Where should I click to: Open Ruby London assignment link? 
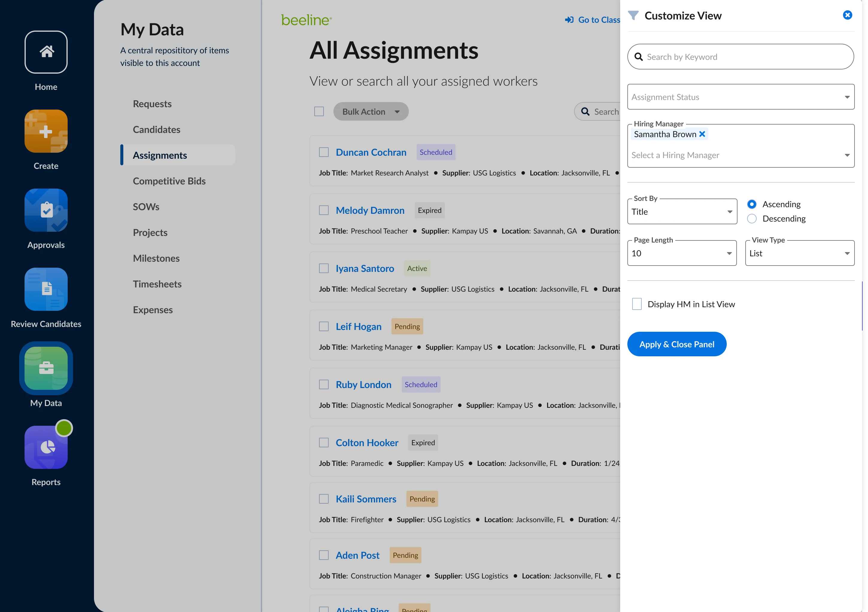click(363, 385)
